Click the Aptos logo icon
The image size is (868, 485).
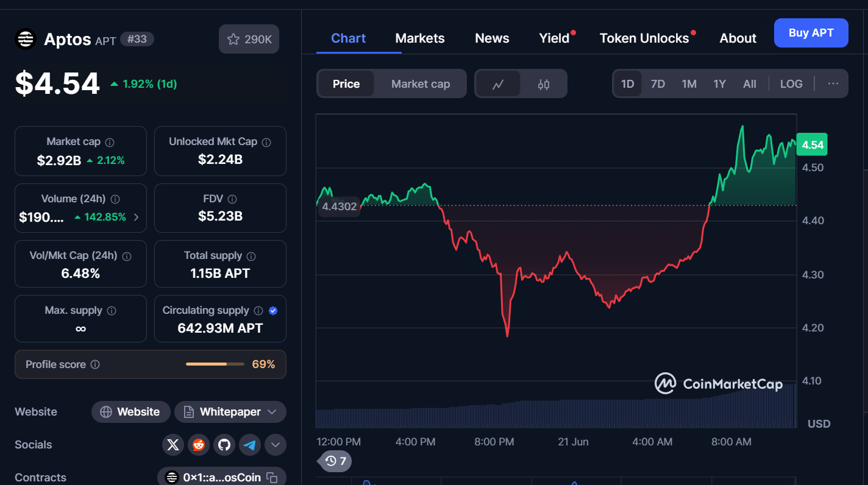pos(26,40)
